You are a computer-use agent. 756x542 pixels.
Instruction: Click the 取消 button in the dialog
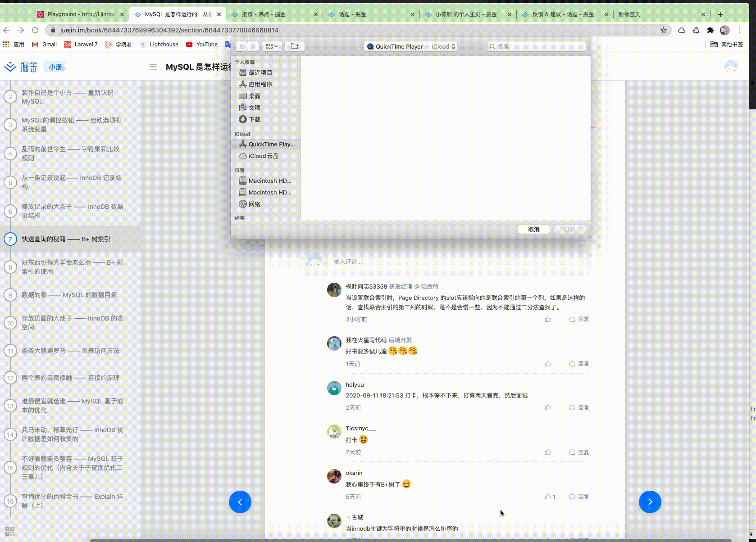coord(533,229)
